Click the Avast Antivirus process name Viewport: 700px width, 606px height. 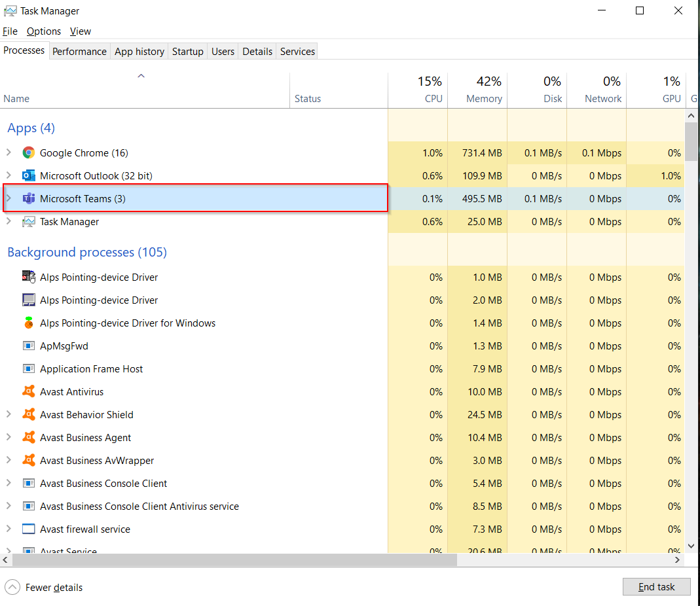coord(71,392)
